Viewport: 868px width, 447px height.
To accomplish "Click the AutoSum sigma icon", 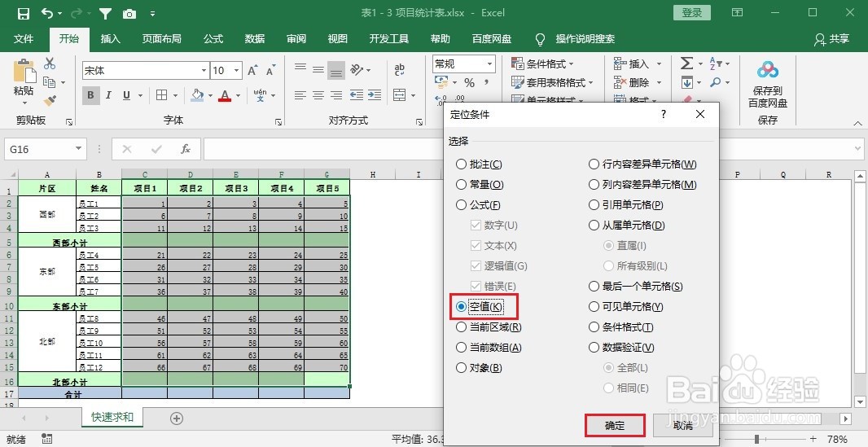I will (x=687, y=64).
